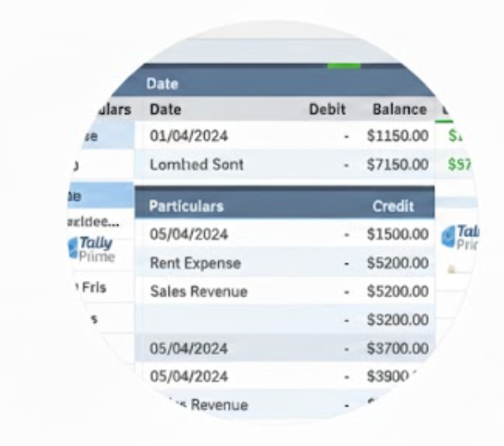Open the Rent Expense ledger entry
The width and height of the screenshot is (504, 446).
coord(195,263)
